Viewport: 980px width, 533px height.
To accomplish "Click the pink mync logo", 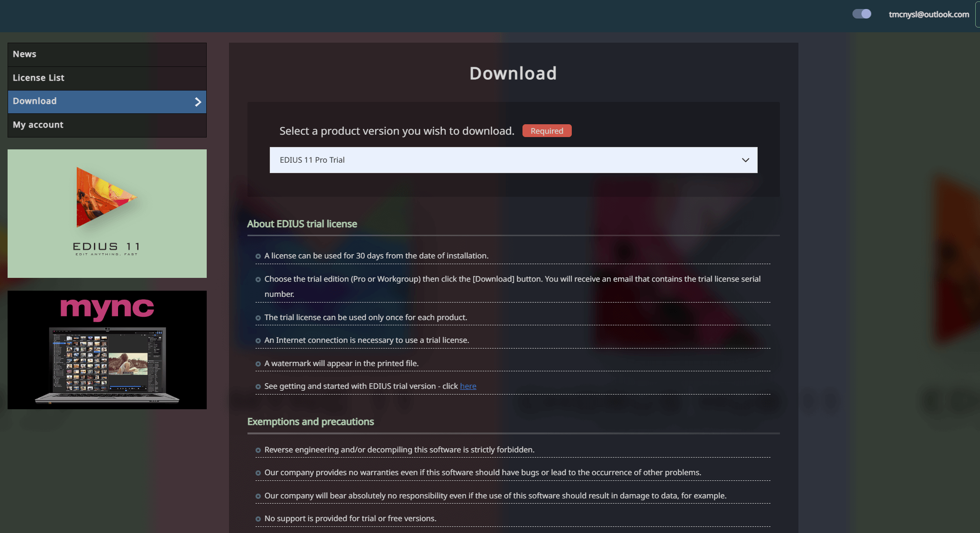I will pyautogui.click(x=107, y=308).
